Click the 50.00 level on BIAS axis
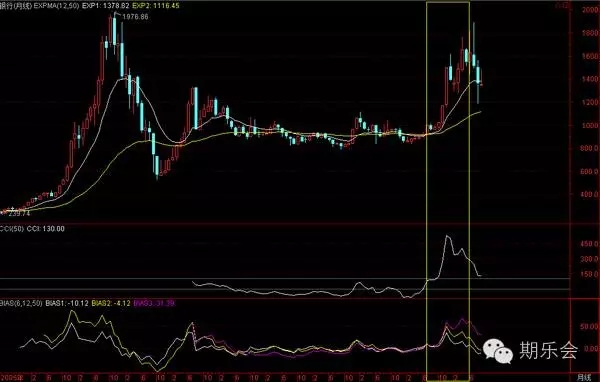The image size is (600, 382). (x=590, y=326)
